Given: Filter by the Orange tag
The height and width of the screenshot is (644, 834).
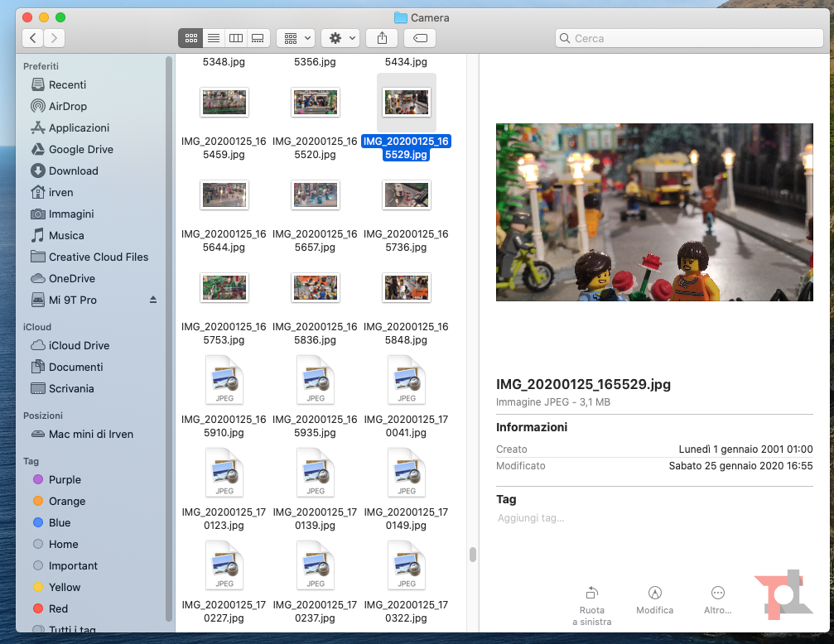Looking at the screenshot, I should click(66, 501).
